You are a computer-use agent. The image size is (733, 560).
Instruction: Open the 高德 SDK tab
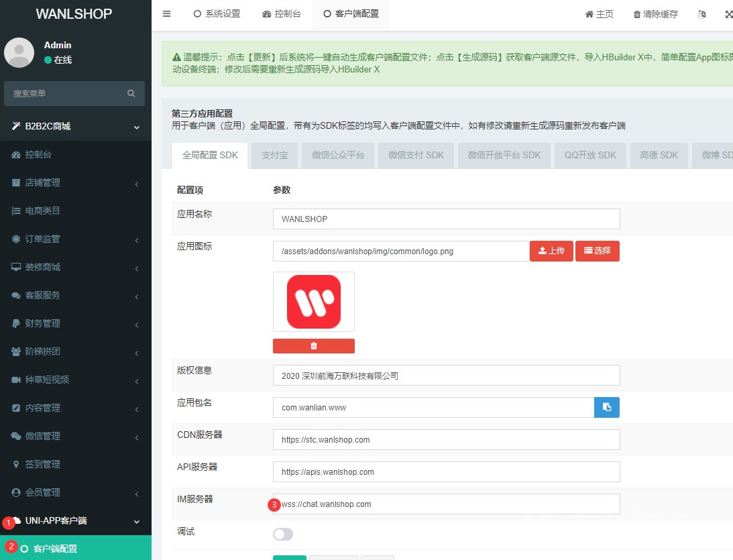pyautogui.click(x=659, y=155)
